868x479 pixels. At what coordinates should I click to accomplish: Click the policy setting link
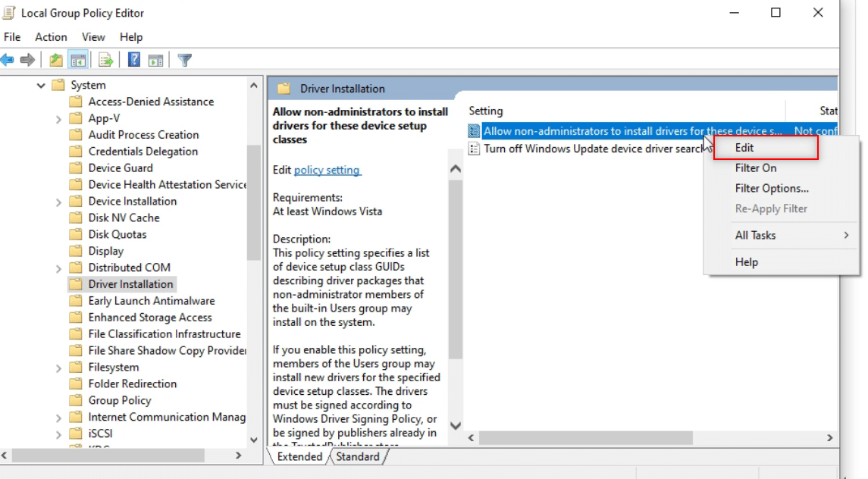click(x=327, y=170)
